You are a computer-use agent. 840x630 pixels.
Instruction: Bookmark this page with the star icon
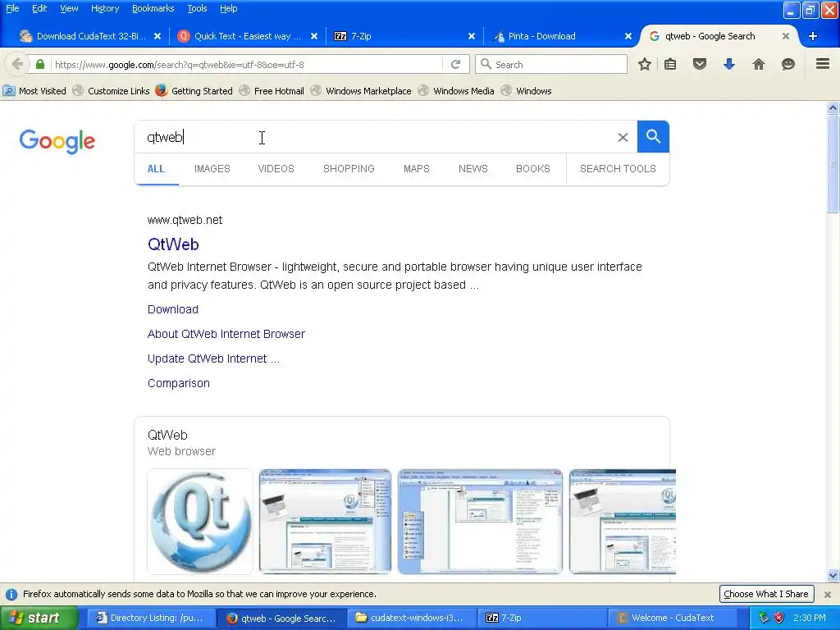[x=645, y=64]
